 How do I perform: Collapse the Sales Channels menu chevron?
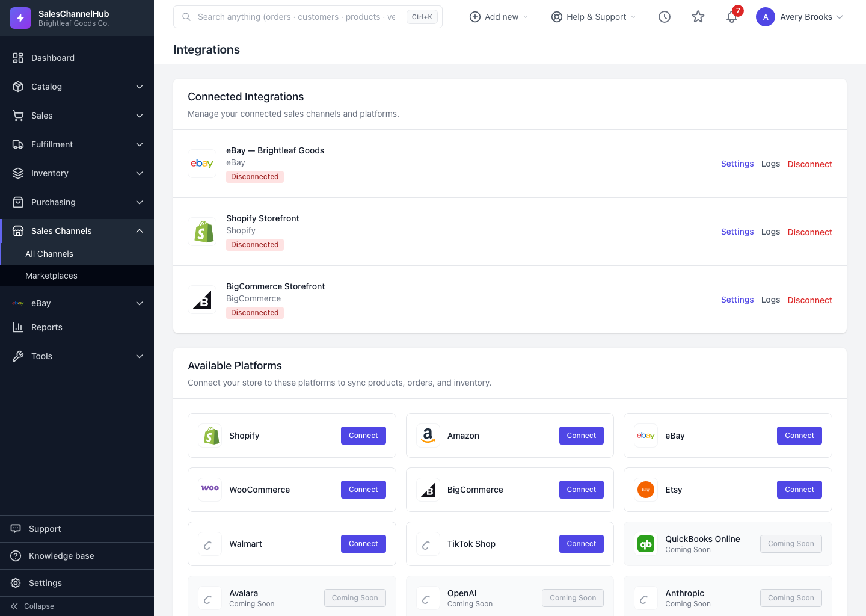(x=140, y=231)
